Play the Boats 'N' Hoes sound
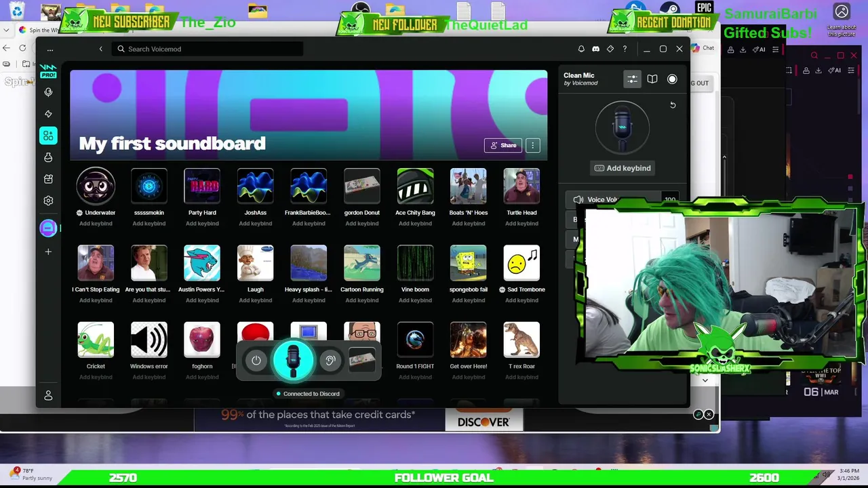This screenshot has width=868, height=488. click(469, 186)
